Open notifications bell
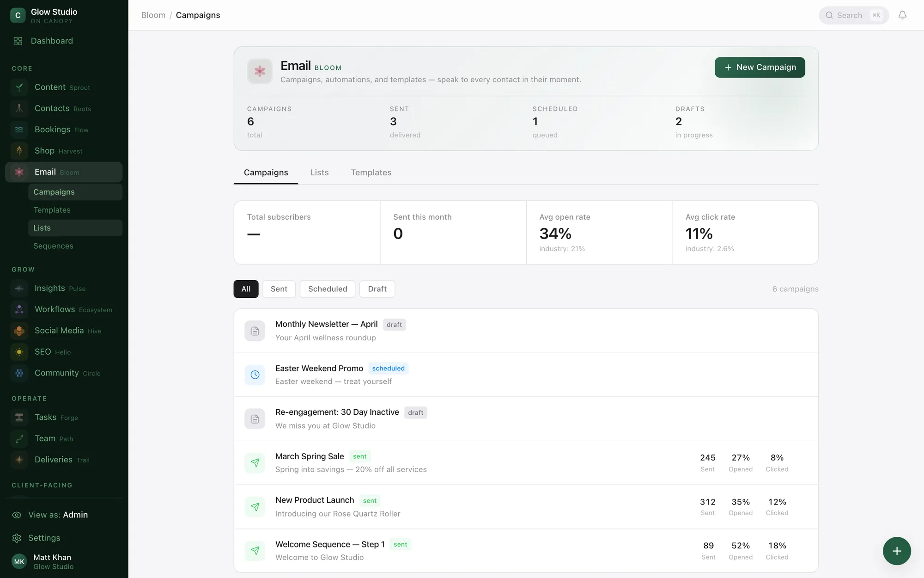This screenshot has width=924, height=578. pos(902,15)
